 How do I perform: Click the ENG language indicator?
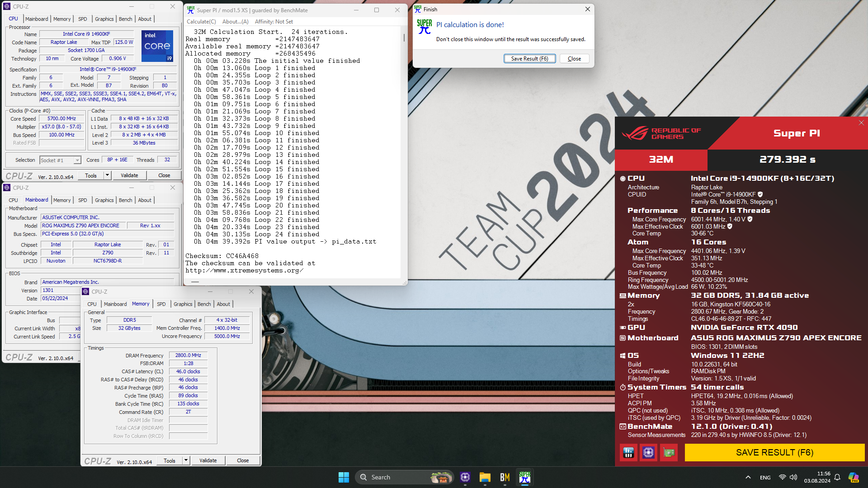[765, 478]
